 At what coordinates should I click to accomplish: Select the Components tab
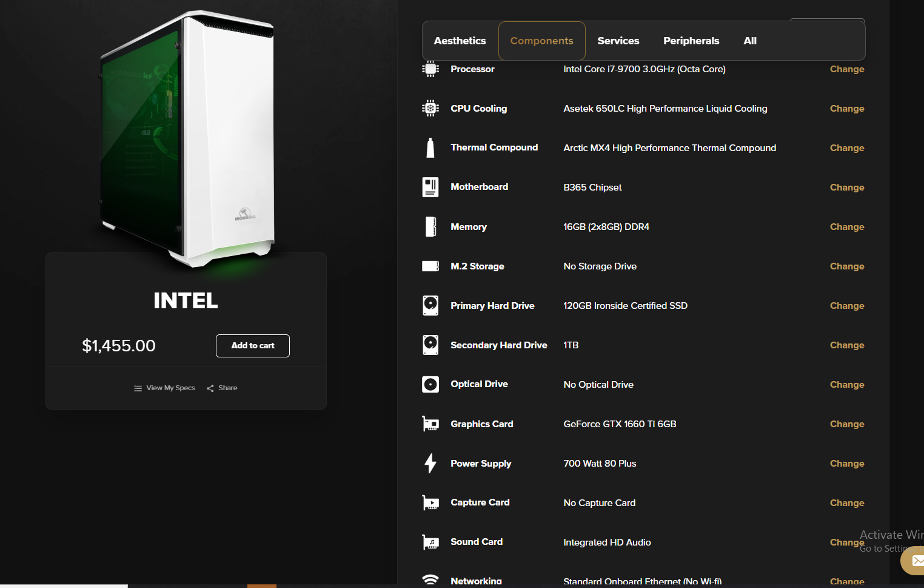(542, 41)
